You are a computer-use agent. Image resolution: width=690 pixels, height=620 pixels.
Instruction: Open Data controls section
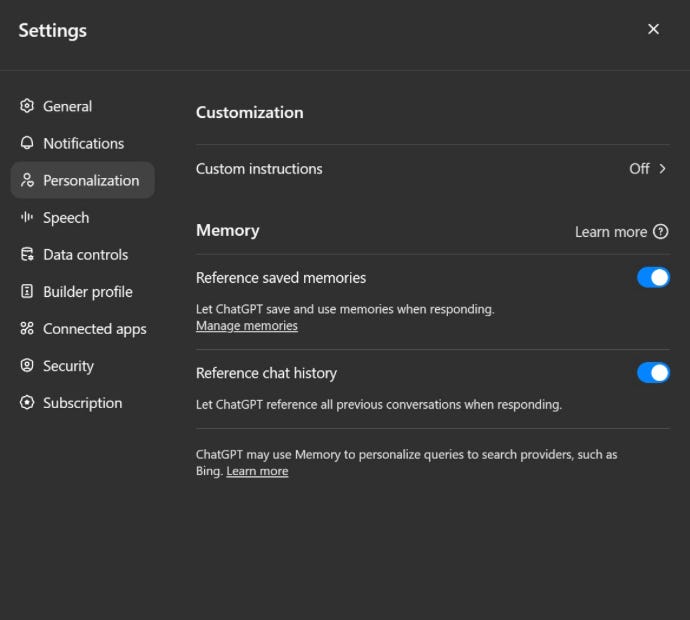point(85,255)
